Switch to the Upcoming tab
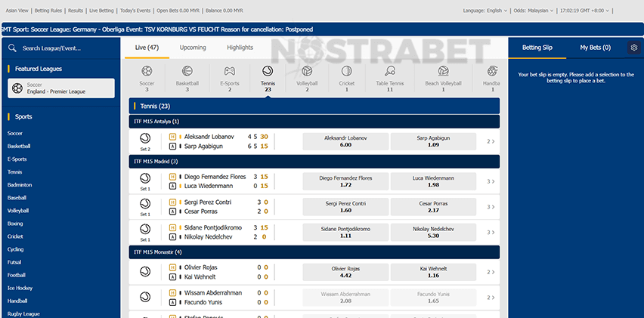Screen dimensions: 644x318 pyautogui.click(x=193, y=48)
